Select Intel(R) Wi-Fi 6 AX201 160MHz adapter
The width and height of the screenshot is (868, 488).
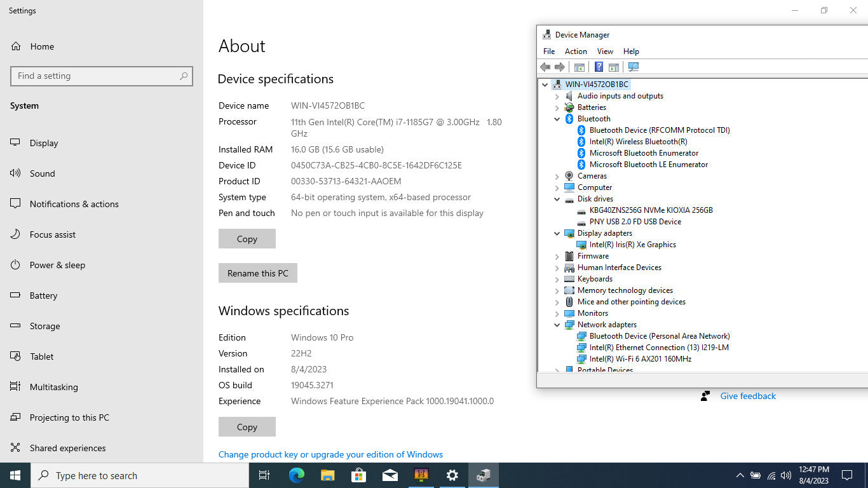[x=641, y=359]
